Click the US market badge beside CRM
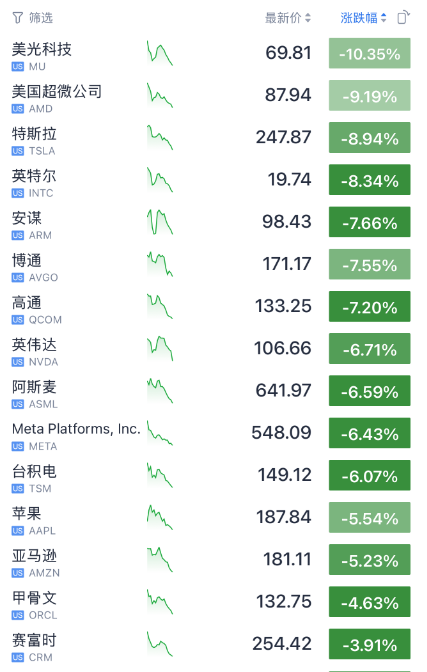 click(x=18, y=657)
